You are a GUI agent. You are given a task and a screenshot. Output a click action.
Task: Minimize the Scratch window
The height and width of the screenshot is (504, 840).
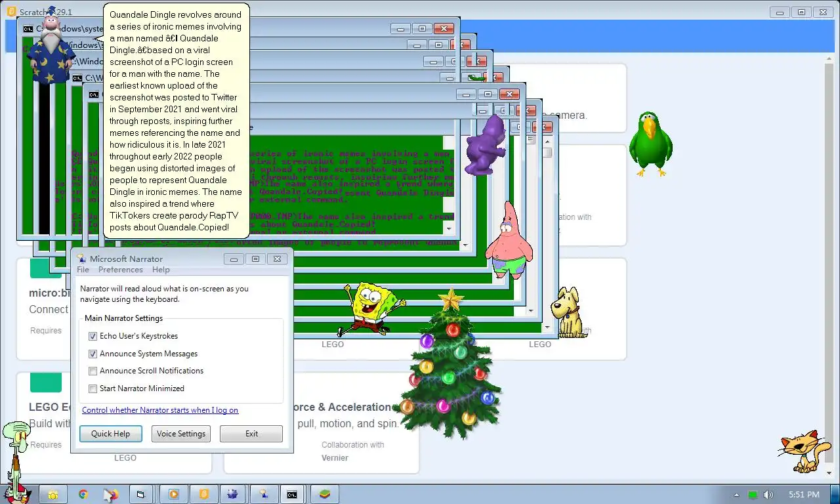click(780, 12)
